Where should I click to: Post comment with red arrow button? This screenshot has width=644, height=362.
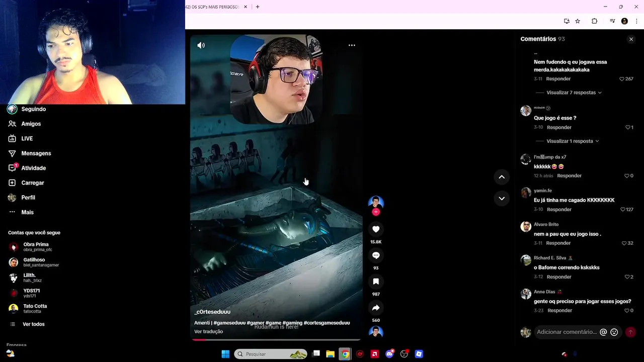pos(630,332)
